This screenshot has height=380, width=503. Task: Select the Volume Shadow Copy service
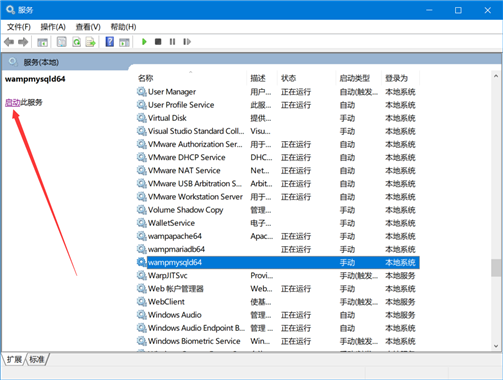(278, 210)
